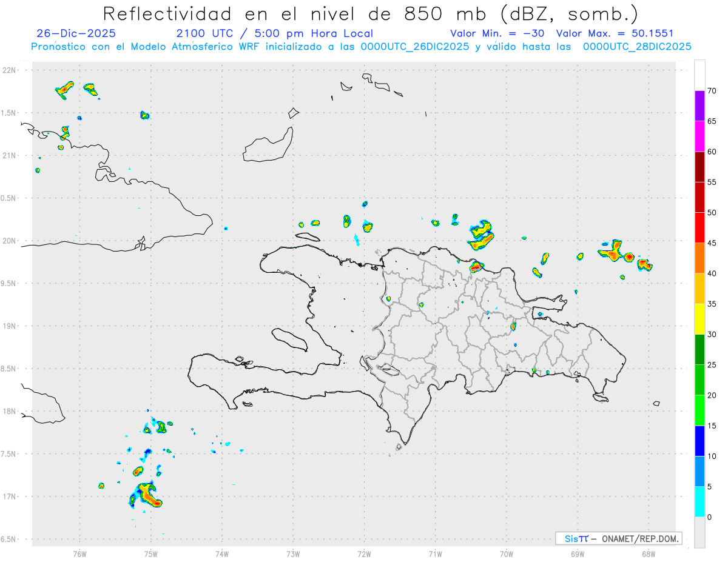Image resolution: width=728 pixels, height=562 pixels.
Task: Click the '55' value on the color scale
Action: pos(712,182)
